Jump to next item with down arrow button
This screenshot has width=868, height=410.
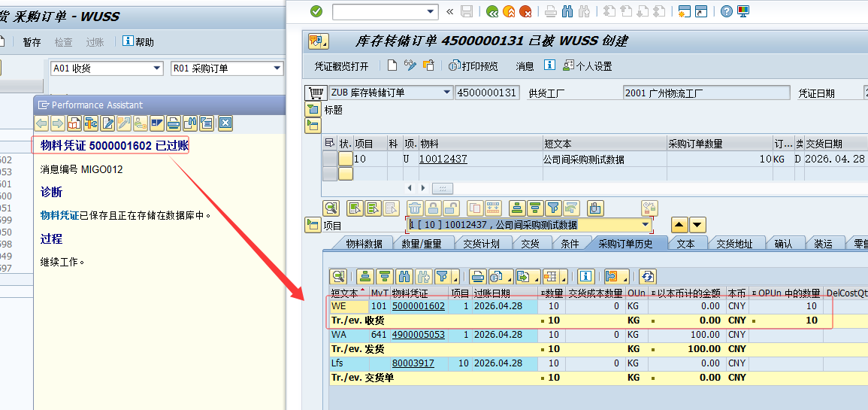coord(698,225)
